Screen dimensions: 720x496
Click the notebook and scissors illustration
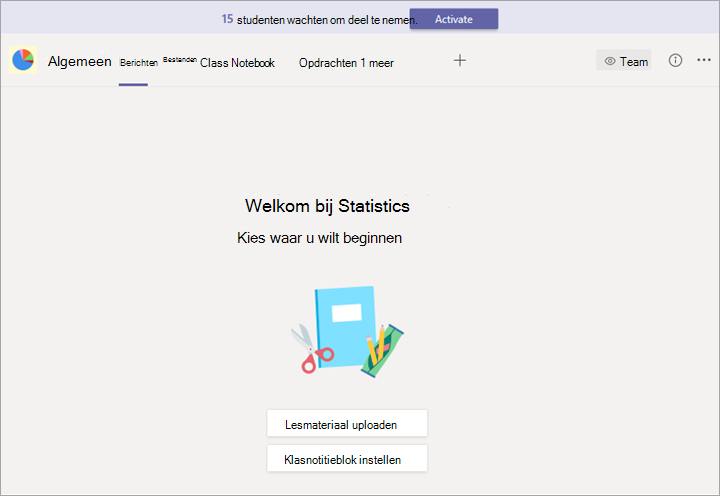pos(347,332)
